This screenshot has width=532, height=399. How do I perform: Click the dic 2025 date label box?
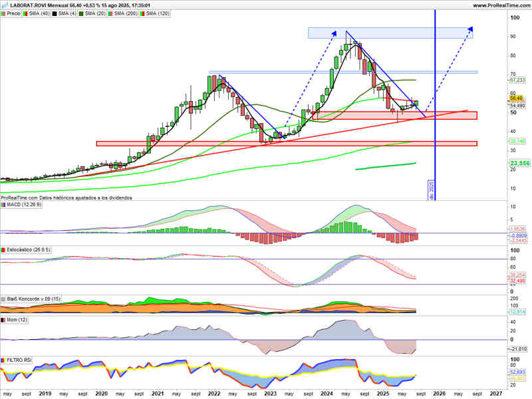pyautogui.click(x=431, y=190)
